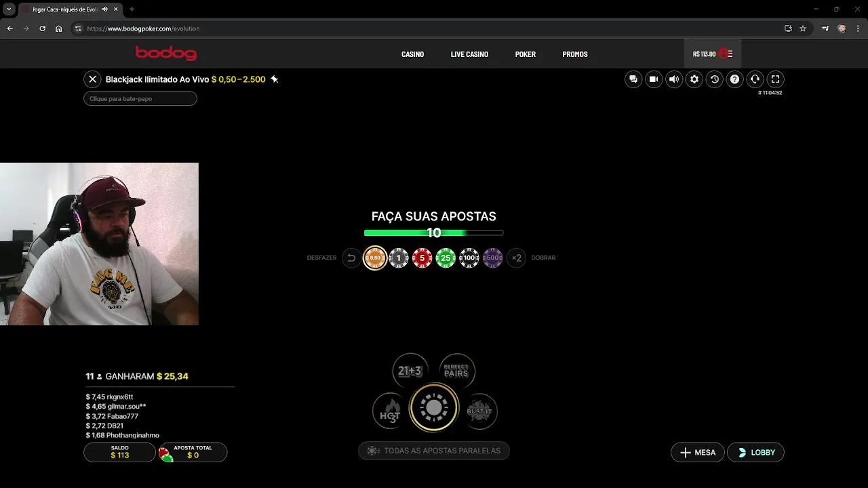Click winner row Phothanginahmo
The width and height of the screenshot is (868, 488).
coord(123,435)
